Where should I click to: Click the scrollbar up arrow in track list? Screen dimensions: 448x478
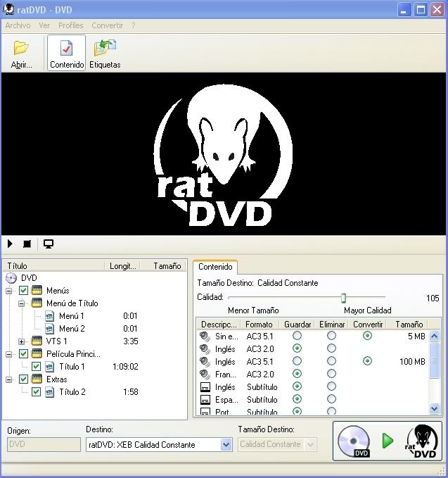pyautogui.click(x=435, y=337)
